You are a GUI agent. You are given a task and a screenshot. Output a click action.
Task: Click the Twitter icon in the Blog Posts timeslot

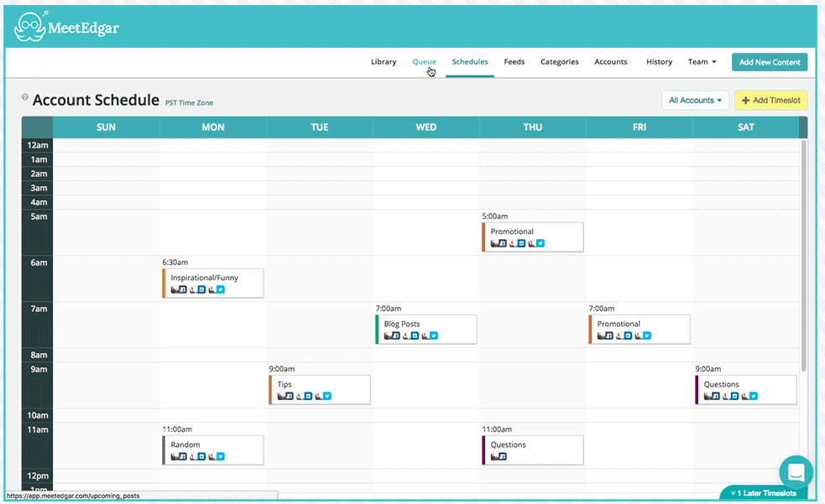(430, 335)
